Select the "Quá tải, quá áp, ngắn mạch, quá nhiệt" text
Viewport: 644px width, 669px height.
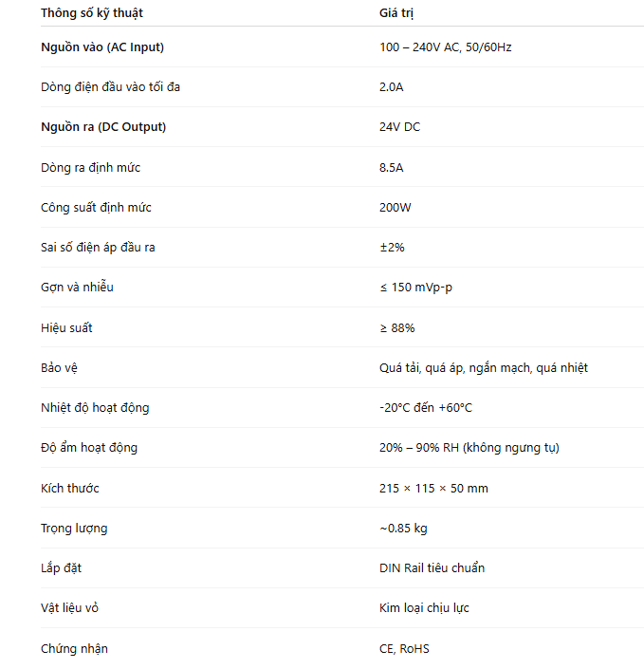tap(483, 367)
